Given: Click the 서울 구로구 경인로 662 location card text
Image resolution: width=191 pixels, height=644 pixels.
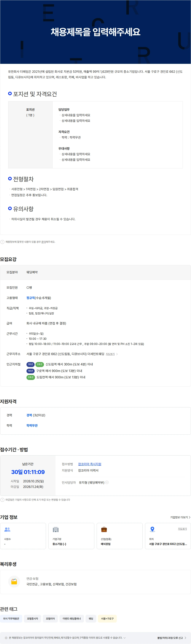Looking at the screenshot, I should point(168,544).
